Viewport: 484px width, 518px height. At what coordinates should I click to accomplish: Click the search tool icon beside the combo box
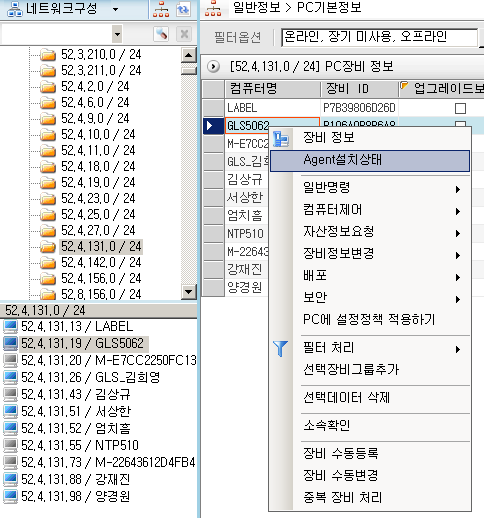point(161,34)
